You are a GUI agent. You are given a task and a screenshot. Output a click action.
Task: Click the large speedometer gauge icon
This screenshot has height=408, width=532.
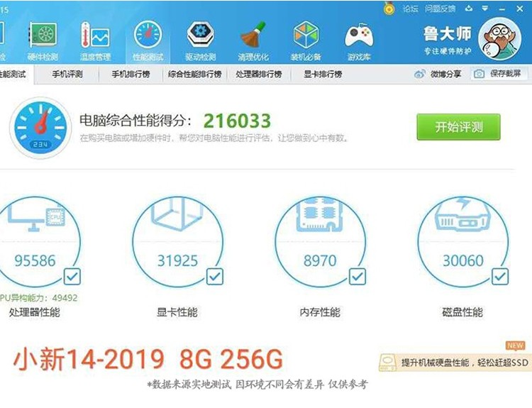point(40,128)
